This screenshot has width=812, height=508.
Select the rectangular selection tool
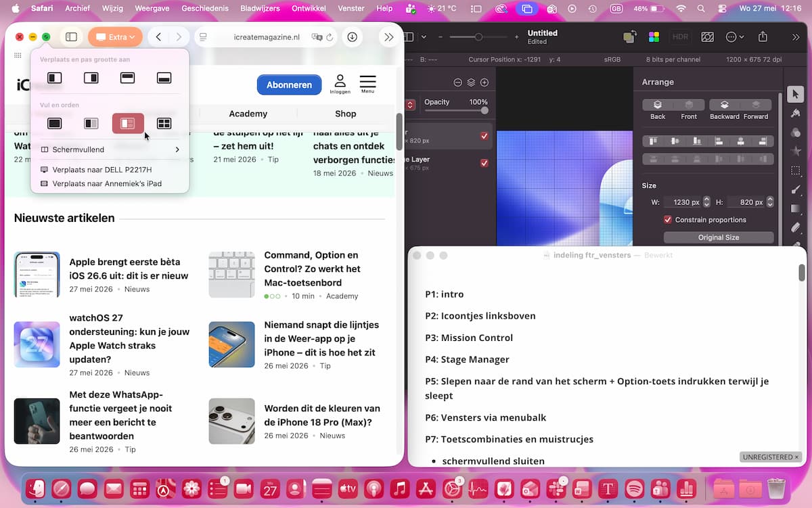click(x=796, y=170)
